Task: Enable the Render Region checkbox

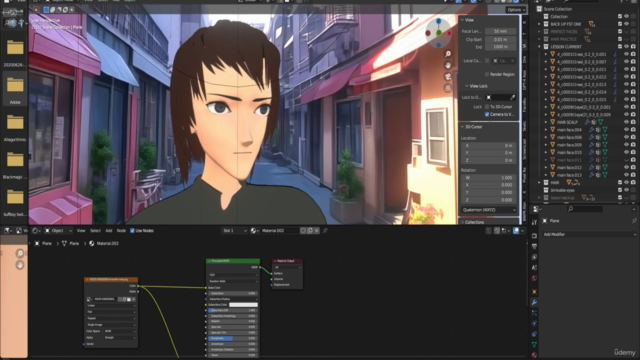Action: pyautogui.click(x=487, y=74)
